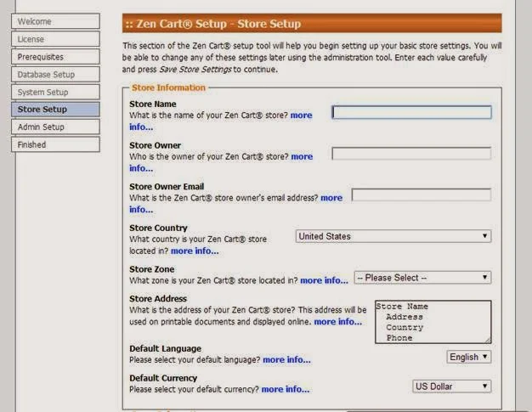Click the Store Owner input field
Image resolution: width=532 pixels, height=412 pixels.
tap(411, 154)
